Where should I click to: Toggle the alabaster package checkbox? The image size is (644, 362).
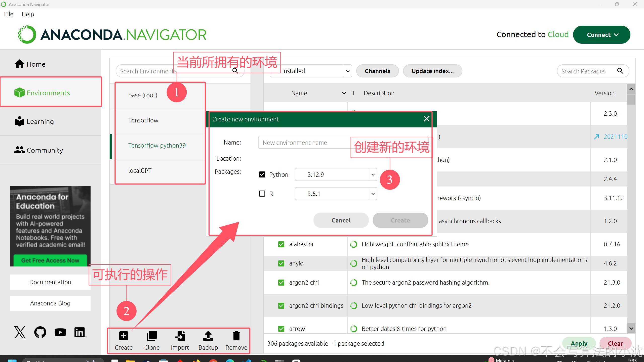(x=281, y=244)
